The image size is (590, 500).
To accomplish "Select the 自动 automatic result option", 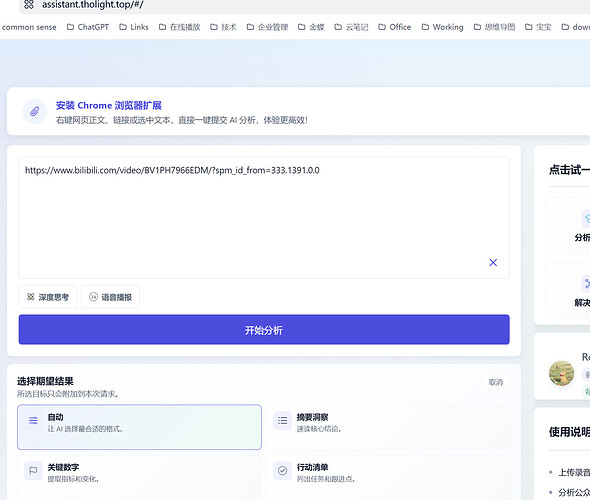I will point(139,427).
